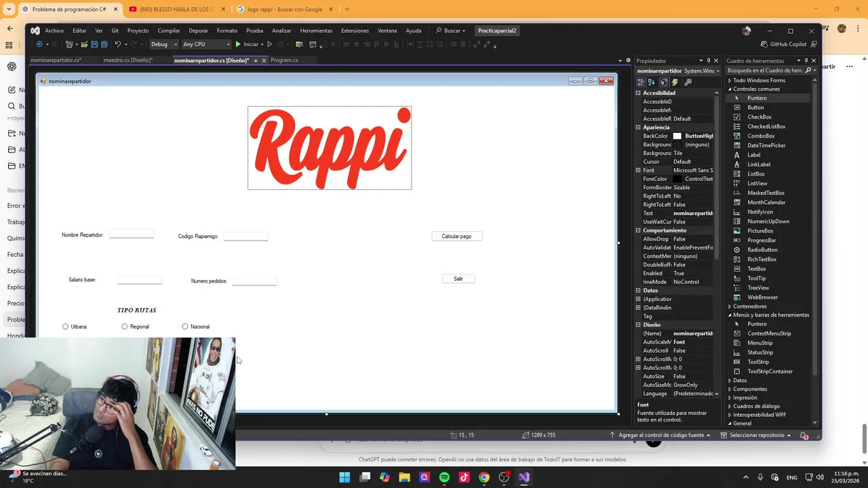Open the Herramientas menu

(316, 30)
